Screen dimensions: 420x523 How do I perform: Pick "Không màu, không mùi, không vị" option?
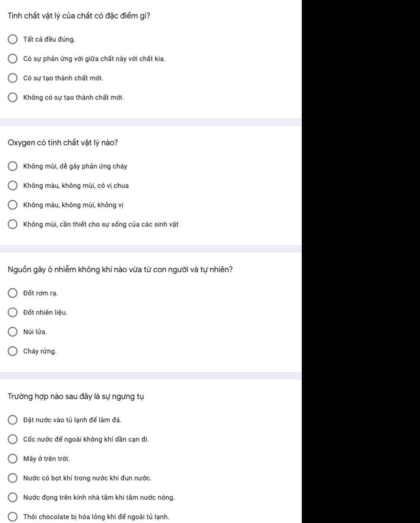(13, 205)
